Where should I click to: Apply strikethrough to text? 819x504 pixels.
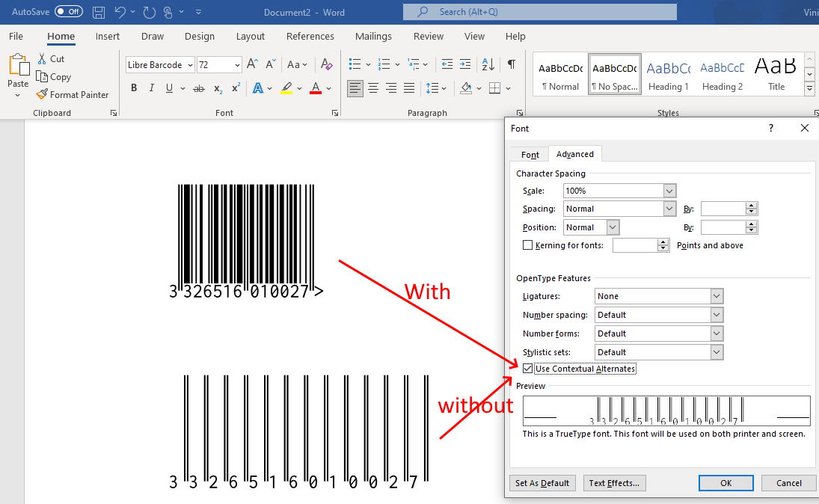coord(198,88)
